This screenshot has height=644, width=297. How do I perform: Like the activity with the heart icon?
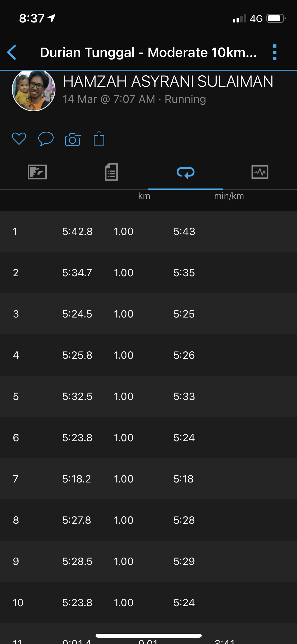tap(19, 139)
